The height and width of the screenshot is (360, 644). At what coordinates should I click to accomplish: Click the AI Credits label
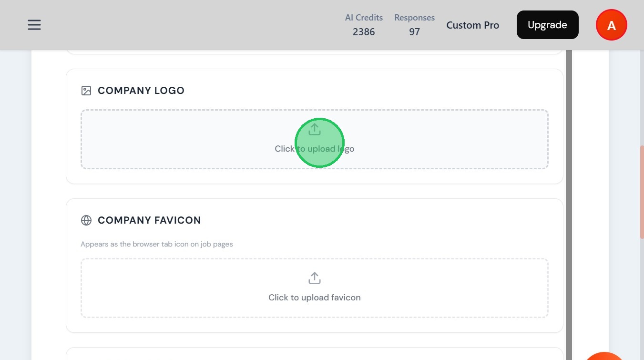(364, 18)
